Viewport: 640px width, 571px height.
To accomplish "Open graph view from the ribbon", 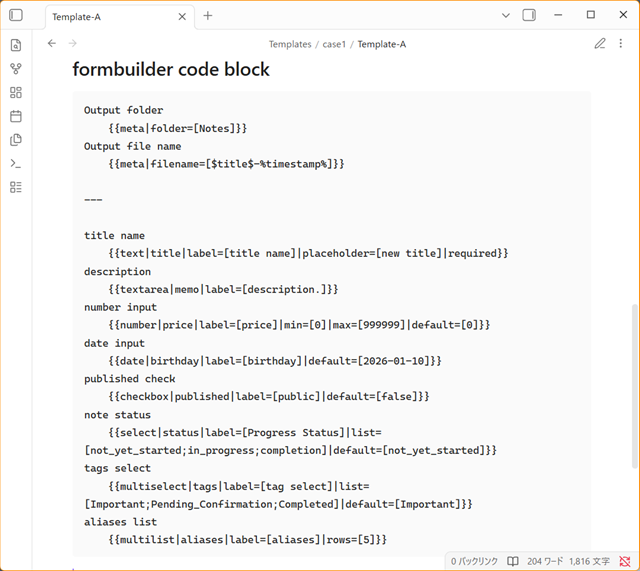I will click(x=16, y=69).
